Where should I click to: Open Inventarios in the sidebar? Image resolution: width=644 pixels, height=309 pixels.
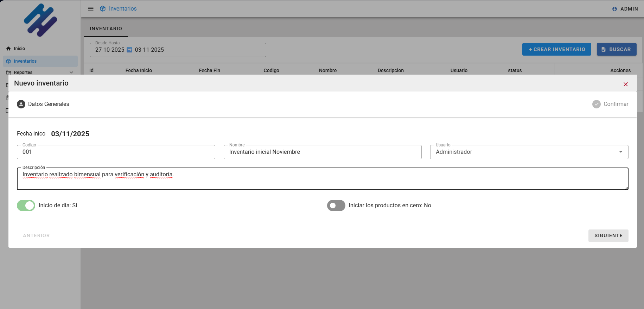(x=25, y=61)
